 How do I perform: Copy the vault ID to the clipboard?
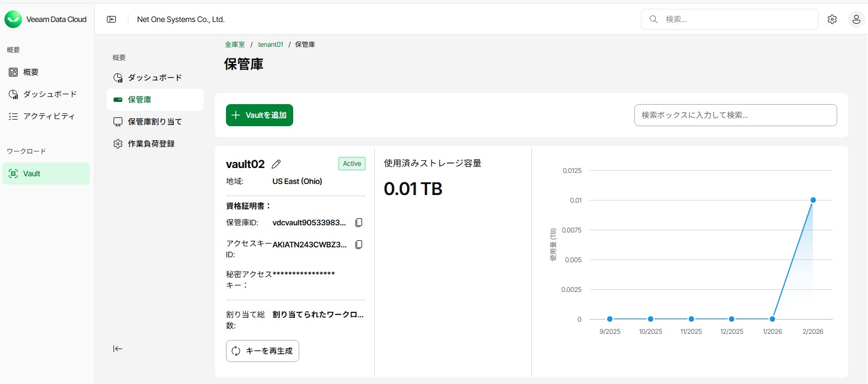click(359, 223)
